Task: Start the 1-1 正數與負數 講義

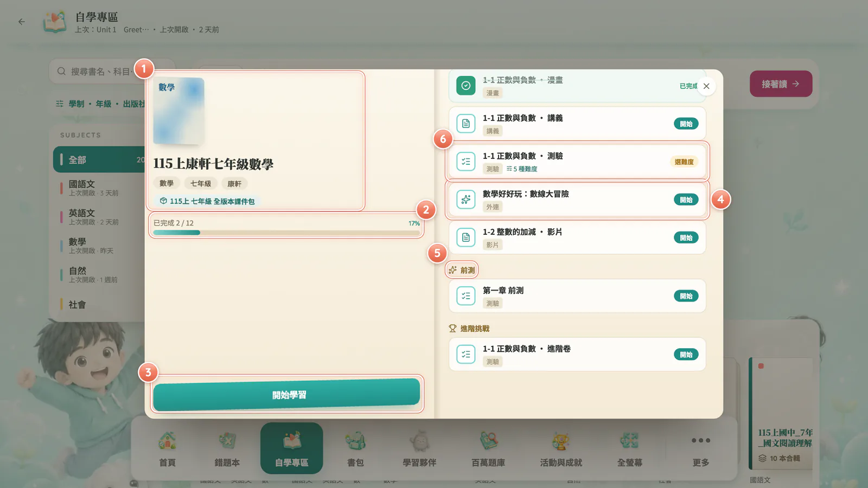Action: pyautogui.click(x=686, y=124)
